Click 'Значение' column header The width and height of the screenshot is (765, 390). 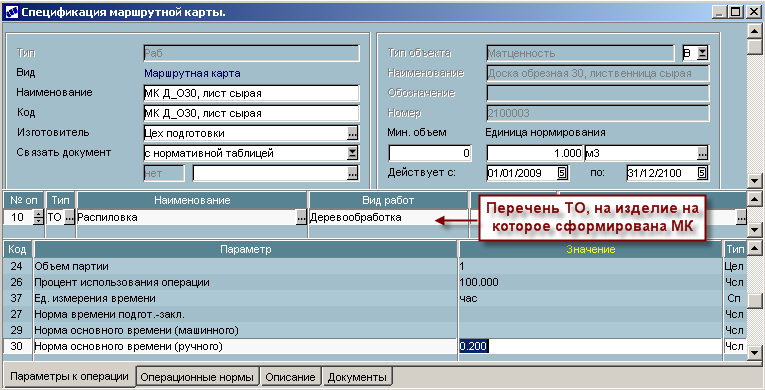coord(590,249)
